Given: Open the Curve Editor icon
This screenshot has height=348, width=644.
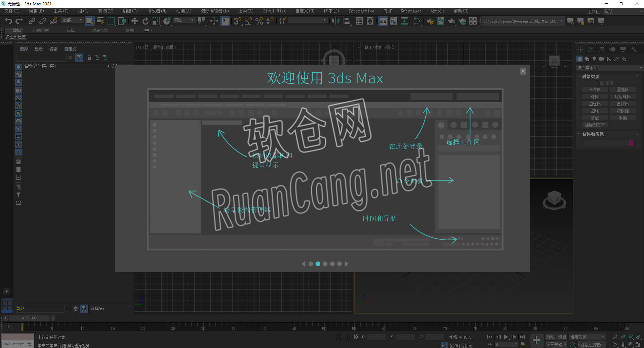Looking at the screenshot, I should [394, 21].
